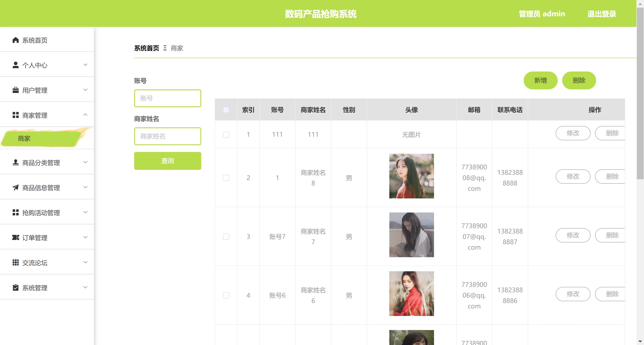Image resolution: width=644 pixels, height=345 pixels.
Task: Click the nine-dot grid icon next to 交流论坛
Action: (x=15, y=262)
